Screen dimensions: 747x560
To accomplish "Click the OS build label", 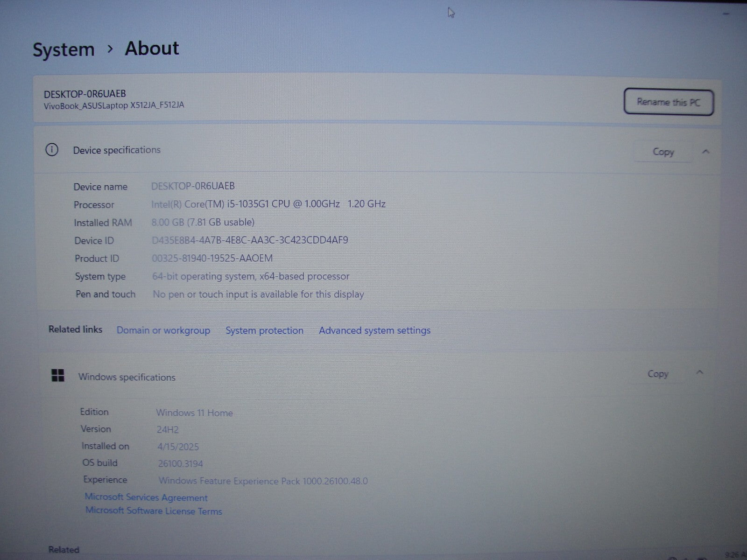I will pos(100,462).
